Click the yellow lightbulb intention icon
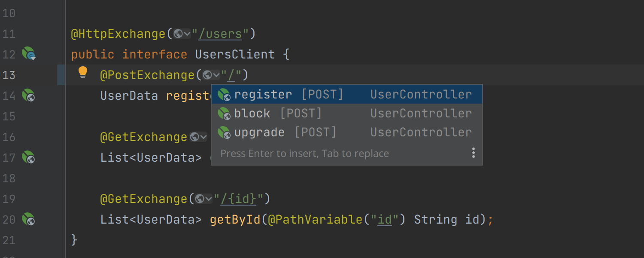 point(83,73)
